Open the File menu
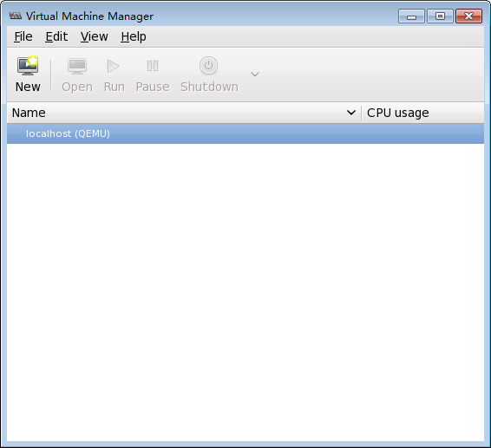The height and width of the screenshot is (448, 491). (x=23, y=36)
